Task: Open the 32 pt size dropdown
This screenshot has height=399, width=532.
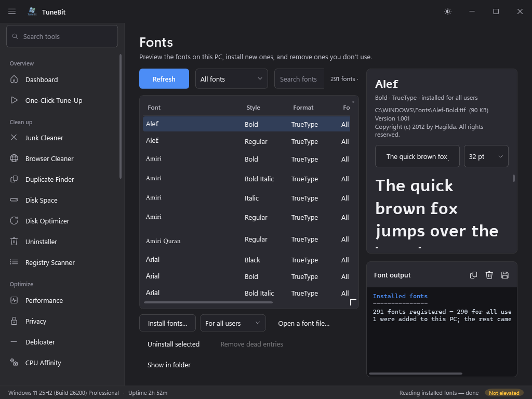Action: tap(486, 156)
